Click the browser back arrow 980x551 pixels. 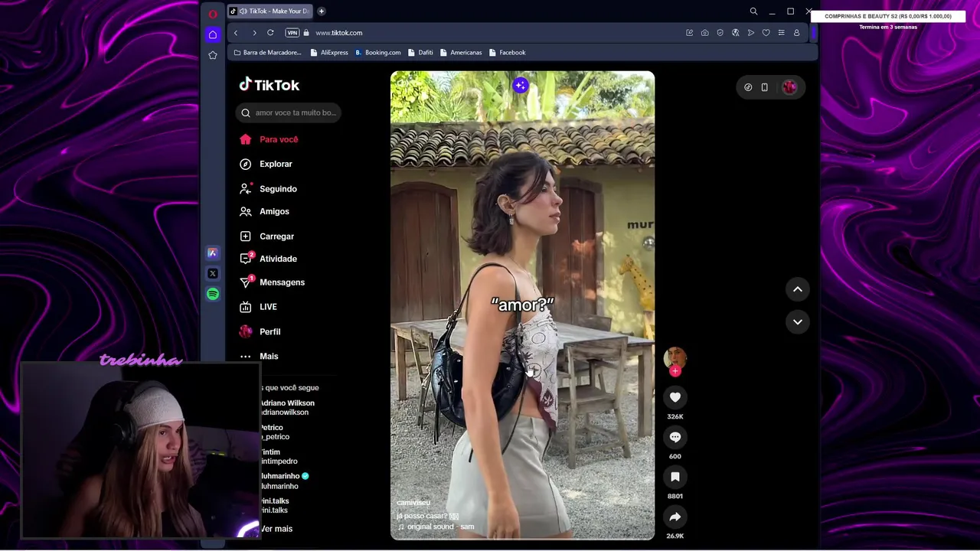point(236,33)
